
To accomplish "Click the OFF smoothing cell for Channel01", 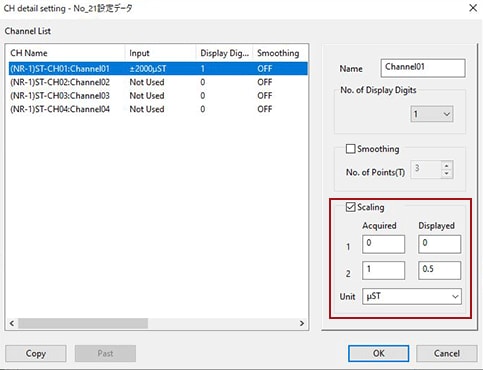I will [x=265, y=69].
